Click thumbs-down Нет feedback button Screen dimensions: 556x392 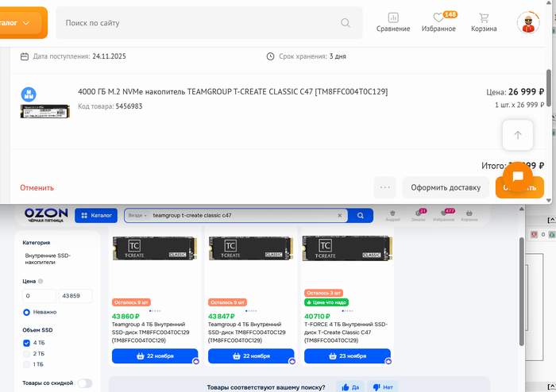coord(383,387)
